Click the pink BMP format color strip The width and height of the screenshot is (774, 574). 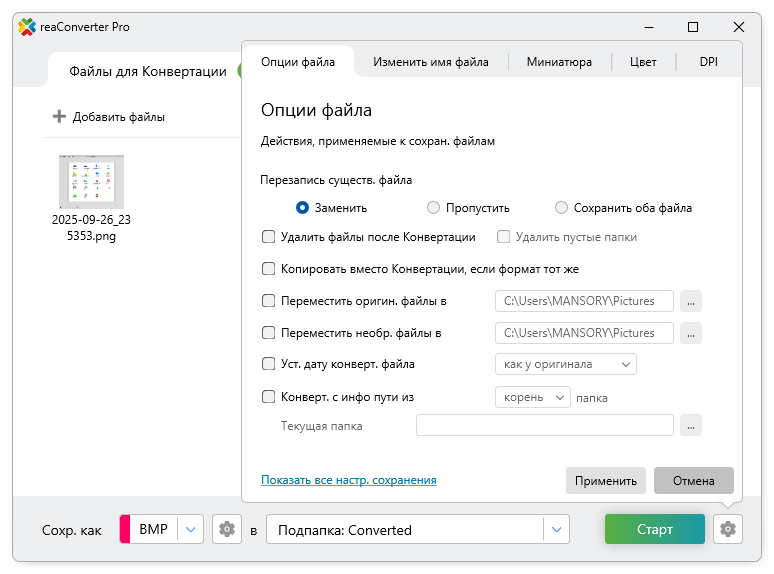click(x=125, y=530)
